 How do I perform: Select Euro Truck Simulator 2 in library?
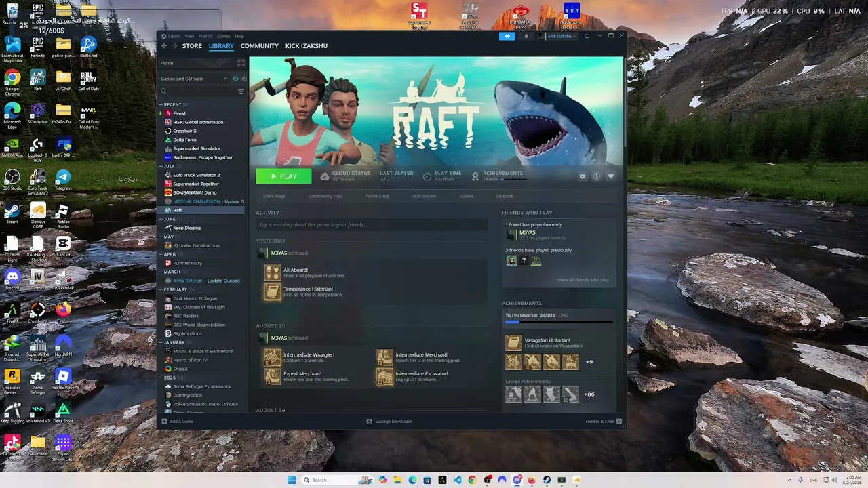coord(197,175)
